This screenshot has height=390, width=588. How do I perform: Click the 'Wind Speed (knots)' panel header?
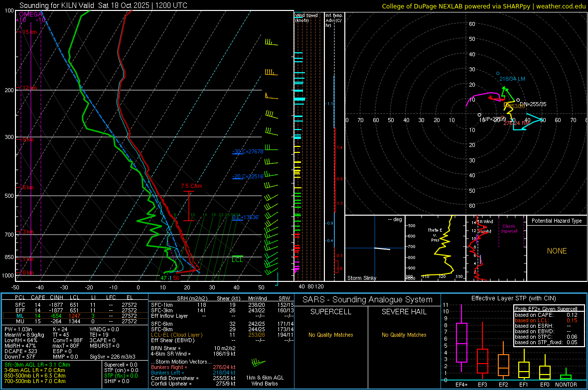(x=306, y=17)
